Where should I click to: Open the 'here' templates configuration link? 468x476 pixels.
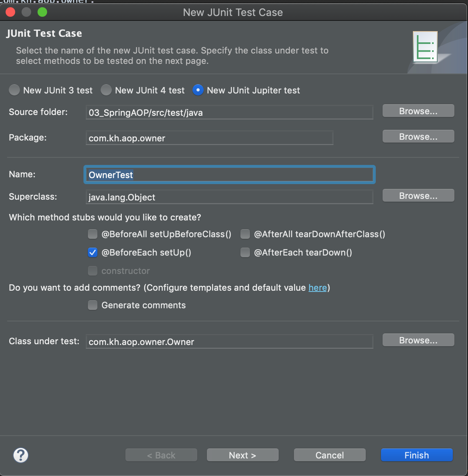(x=317, y=288)
